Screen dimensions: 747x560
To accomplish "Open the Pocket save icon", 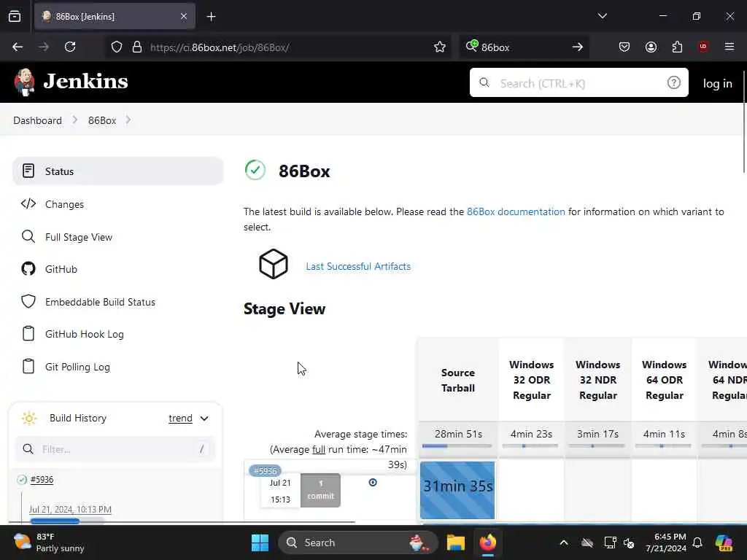I will [x=624, y=47].
